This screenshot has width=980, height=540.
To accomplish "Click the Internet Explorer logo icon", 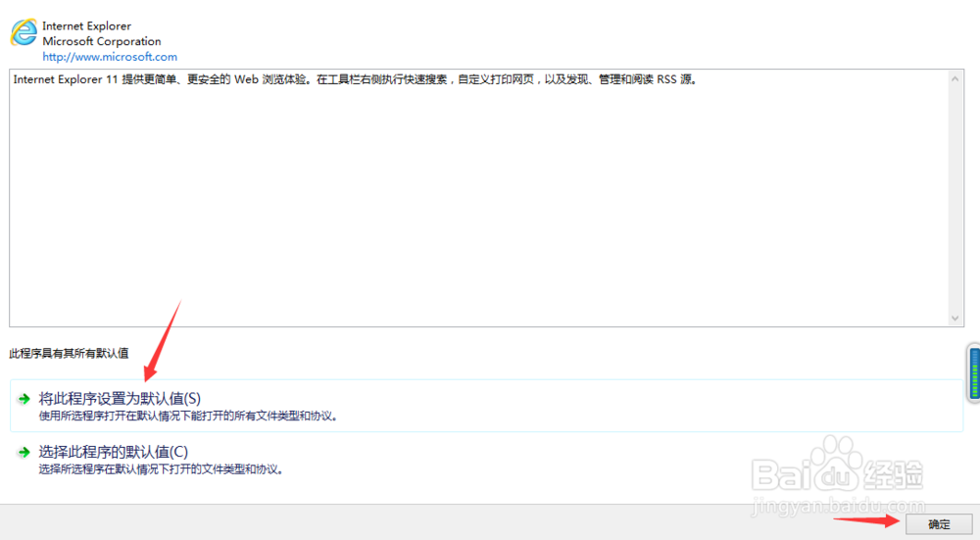I will pyautogui.click(x=24, y=32).
